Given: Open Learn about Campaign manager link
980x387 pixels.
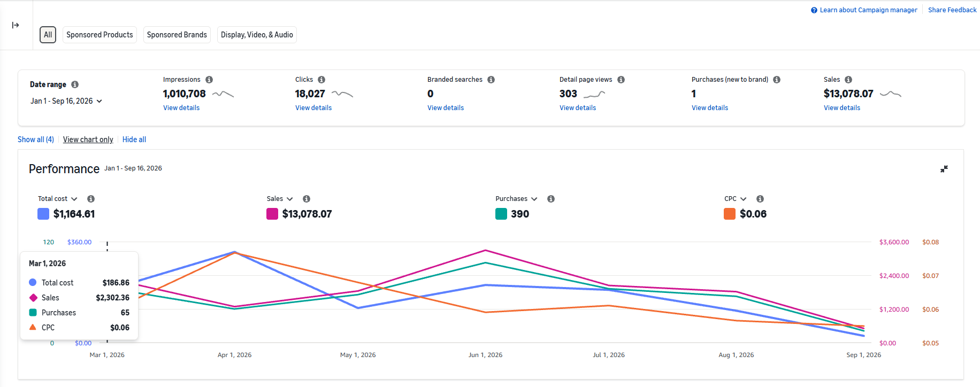Looking at the screenshot, I should pyautogui.click(x=868, y=10).
